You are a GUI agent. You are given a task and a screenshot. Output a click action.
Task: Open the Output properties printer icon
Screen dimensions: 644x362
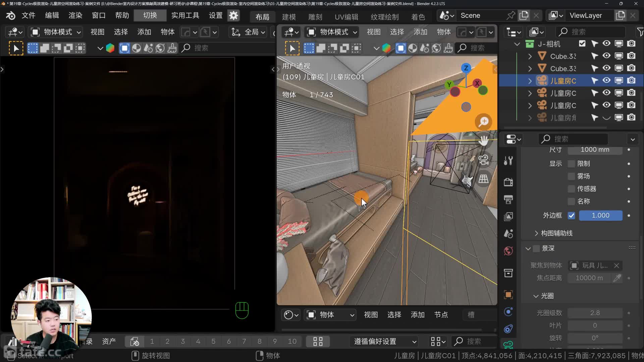508,200
